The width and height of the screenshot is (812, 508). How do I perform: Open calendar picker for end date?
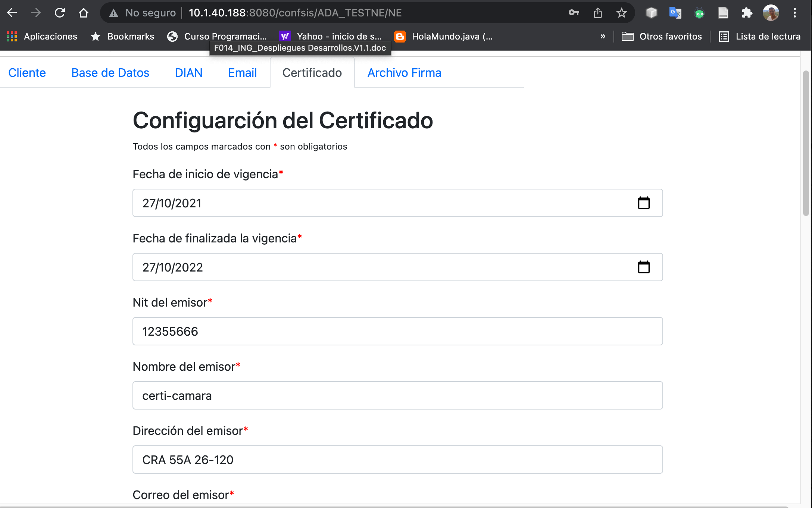point(643,267)
